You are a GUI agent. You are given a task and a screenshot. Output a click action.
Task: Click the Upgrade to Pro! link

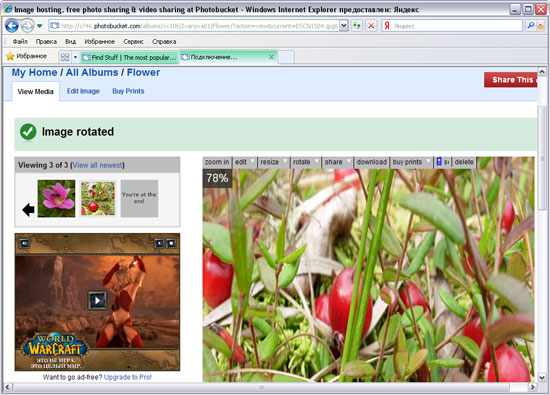point(128,377)
